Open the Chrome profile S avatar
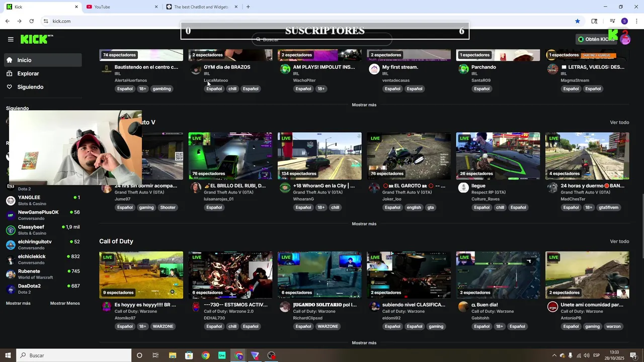This screenshot has height=362, width=644. pyautogui.click(x=624, y=21)
